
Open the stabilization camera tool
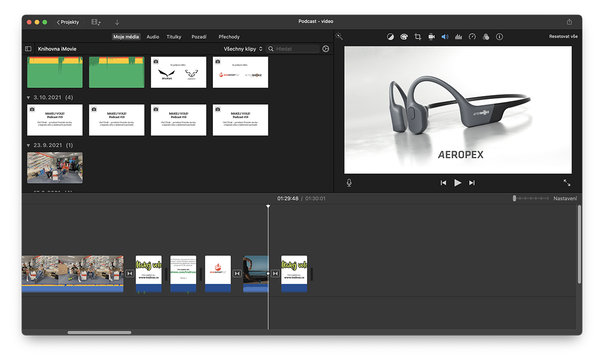[x=431, y=37]
